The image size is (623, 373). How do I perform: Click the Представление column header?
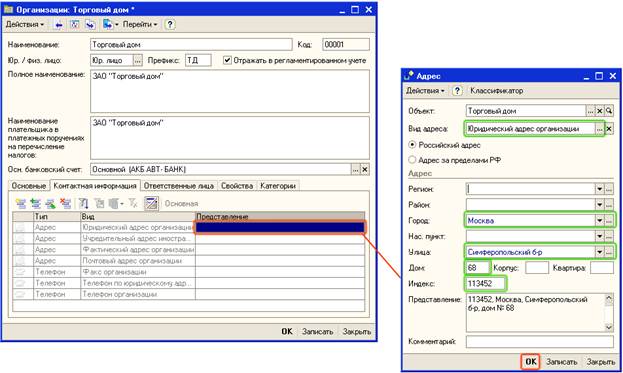click(x=280, y=216)
